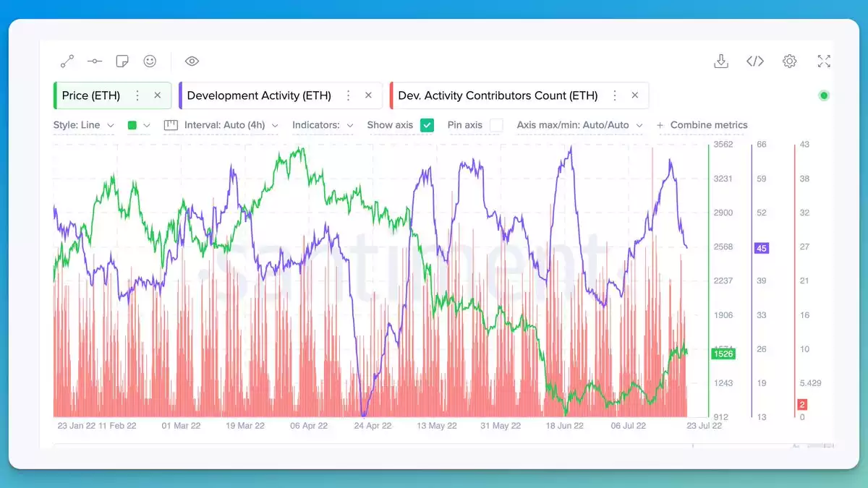Add a sticky note annotation
This screenshot has width=868, height=488.
[x=122, y=61]
